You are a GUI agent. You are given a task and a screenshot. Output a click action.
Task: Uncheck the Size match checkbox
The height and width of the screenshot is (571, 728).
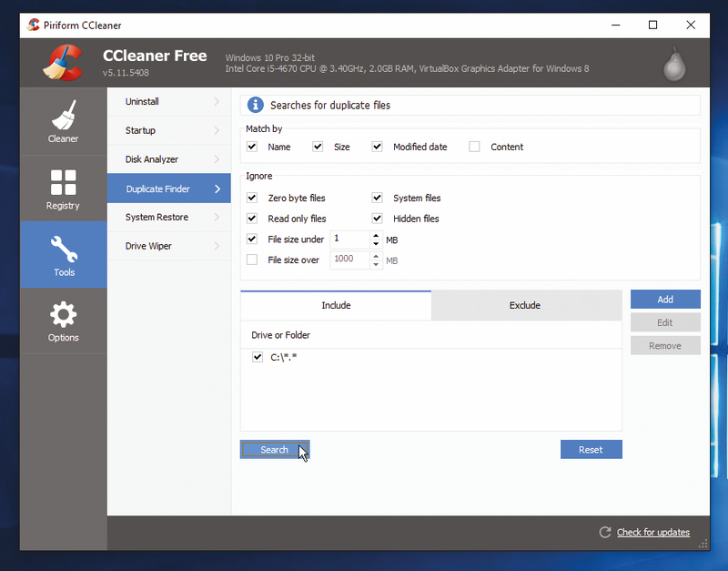coord(318,147)
